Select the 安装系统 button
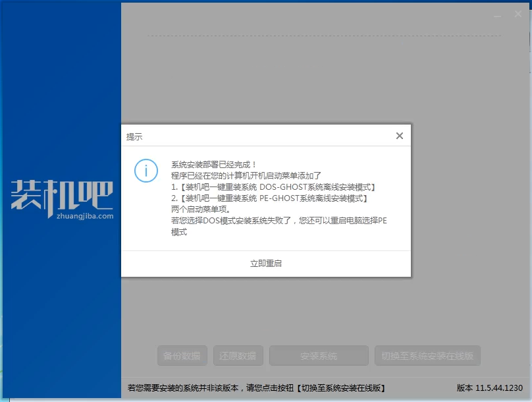Image resolution: width=532 pixels, height=402 pixels. click(319, 356)
